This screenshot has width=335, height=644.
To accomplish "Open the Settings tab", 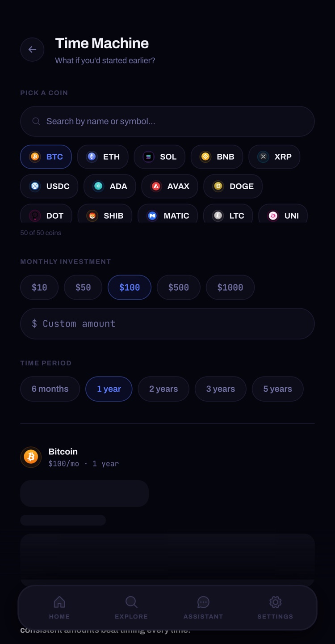I will click(275, 607).
